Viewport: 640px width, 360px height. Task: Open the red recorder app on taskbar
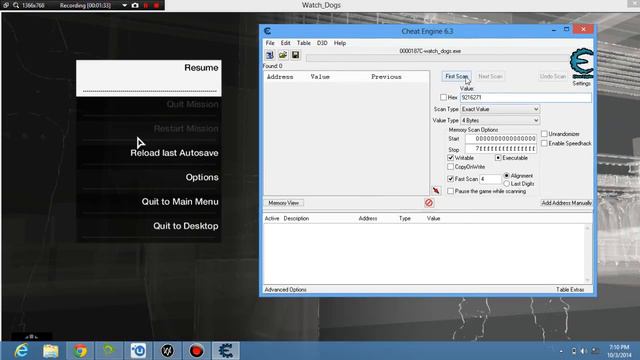196,351
